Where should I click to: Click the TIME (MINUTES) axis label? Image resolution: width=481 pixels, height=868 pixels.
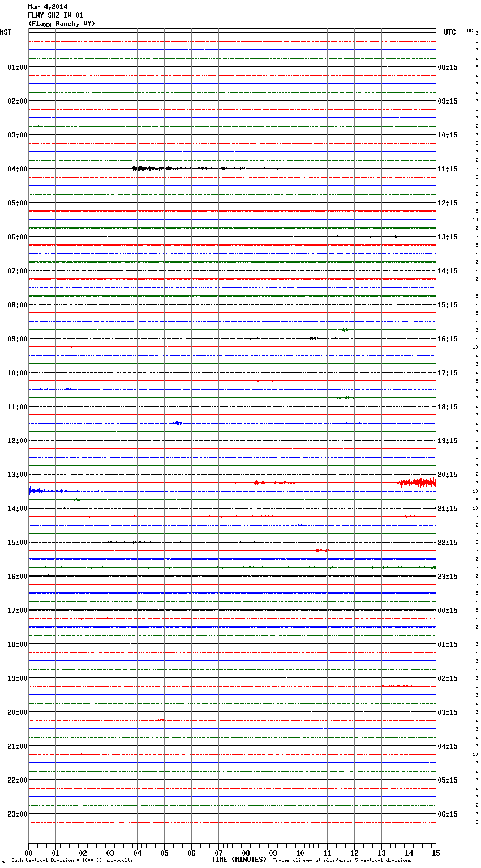239,860
